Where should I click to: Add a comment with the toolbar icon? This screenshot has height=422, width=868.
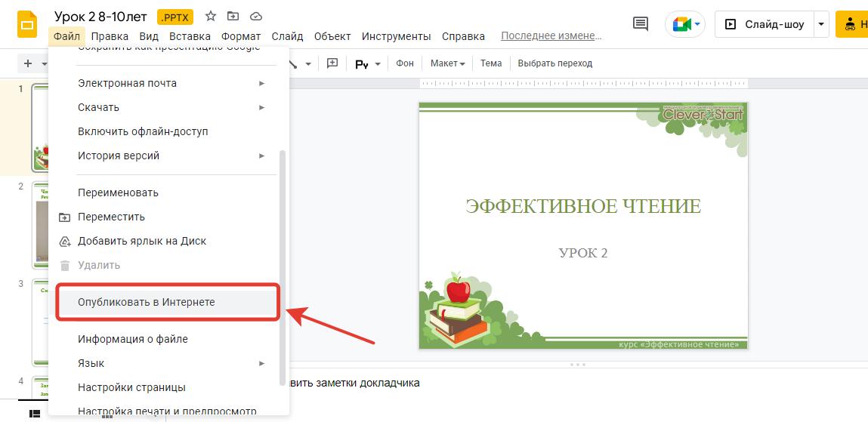(332, 63)
